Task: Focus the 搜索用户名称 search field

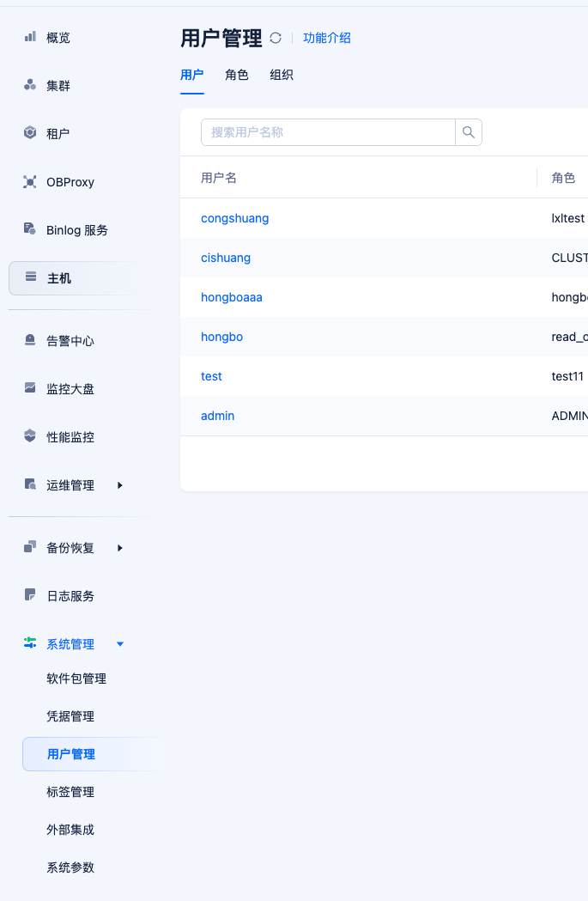Action: pos(328,132)
